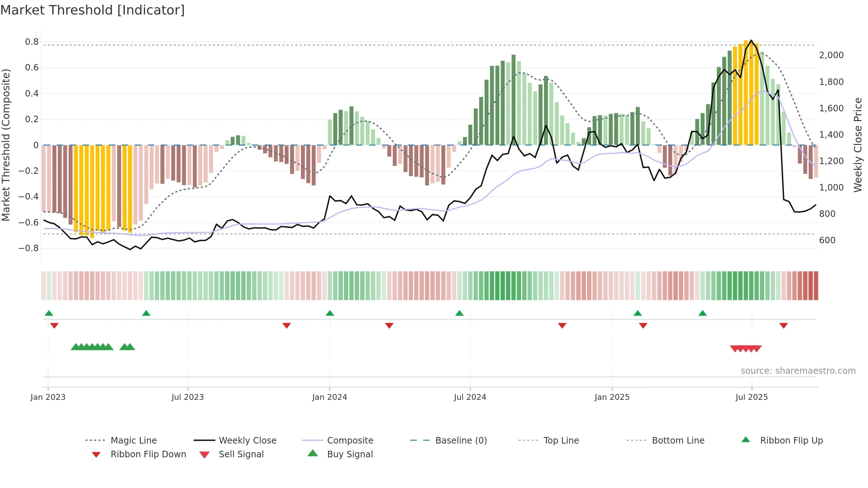Click the ribbon flip down marker near Aug 2025
Screen dimensions: 868x488
click(x=784, y=326)
